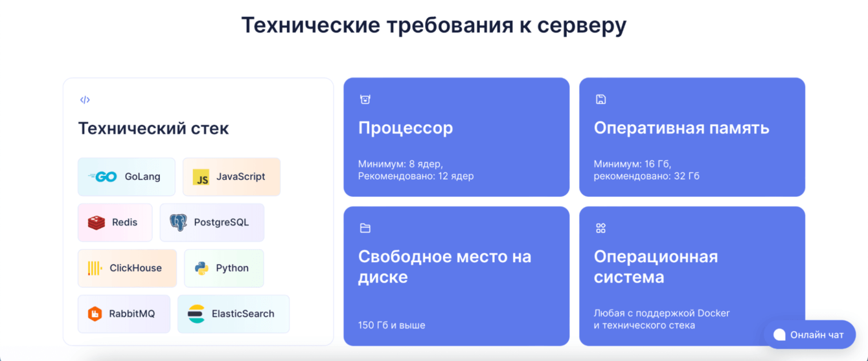
Task: Click the folder icon in disk space card
Action: point(365,228)
